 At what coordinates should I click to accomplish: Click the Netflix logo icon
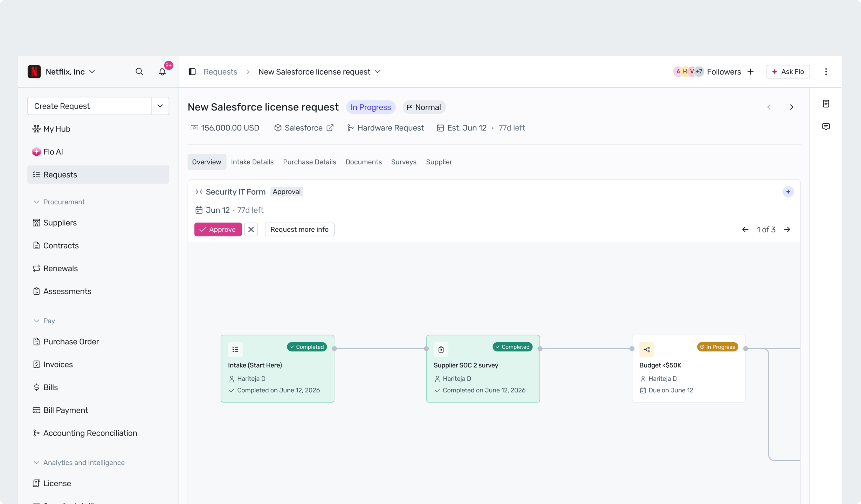(x=34, y=72)
